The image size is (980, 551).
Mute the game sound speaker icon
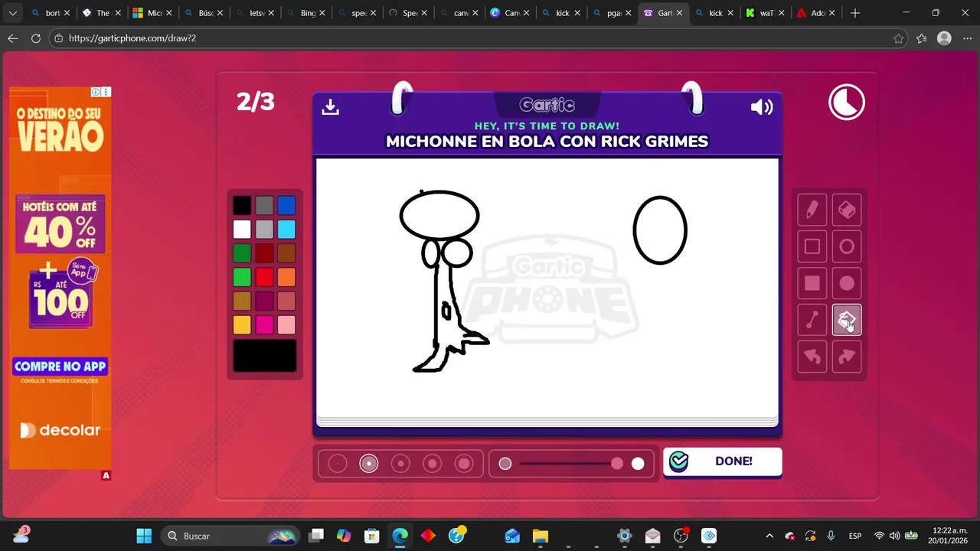[x=762, y=107]
